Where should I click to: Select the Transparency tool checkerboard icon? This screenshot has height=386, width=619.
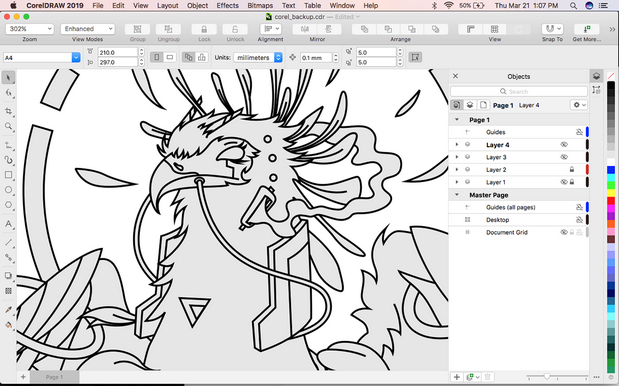[x=8, y=291]
